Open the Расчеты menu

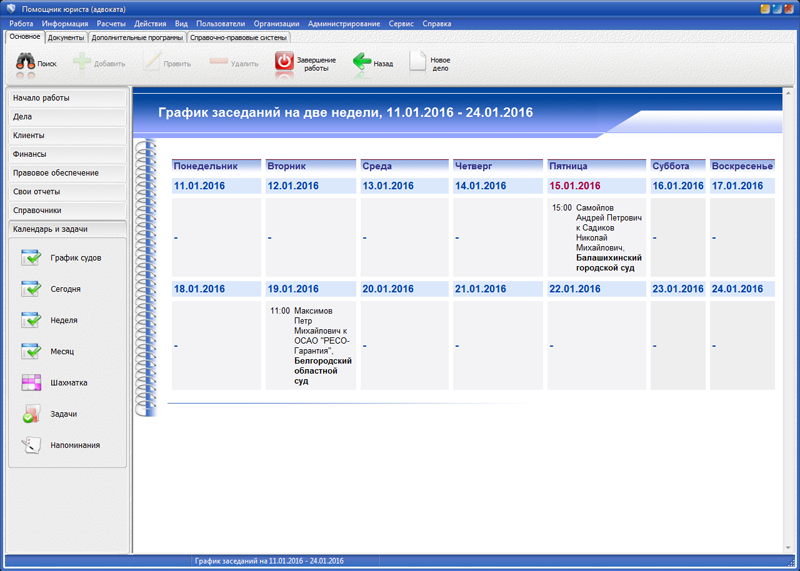coord(111,23)
